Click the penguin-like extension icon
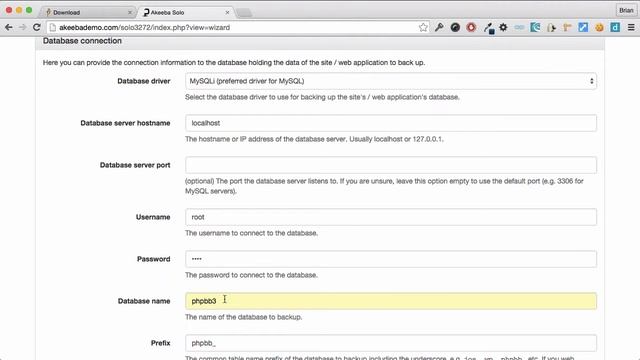This screenshot has height=360, width=640. [x=551, y=28]
